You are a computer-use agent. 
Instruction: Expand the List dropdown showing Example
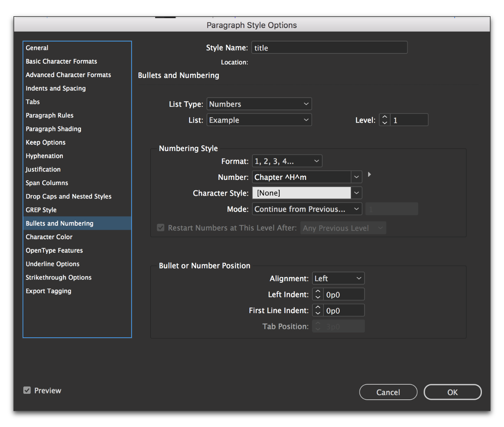point(259,120)
